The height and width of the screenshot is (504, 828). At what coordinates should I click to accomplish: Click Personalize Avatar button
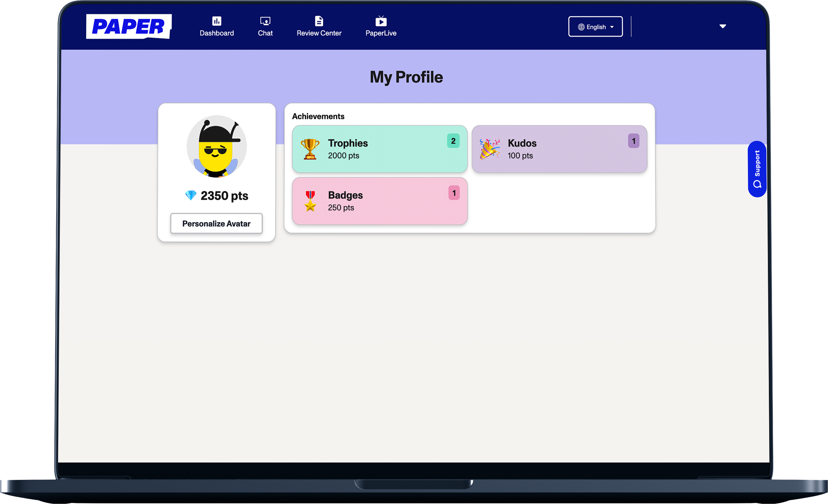pos(216,224)
